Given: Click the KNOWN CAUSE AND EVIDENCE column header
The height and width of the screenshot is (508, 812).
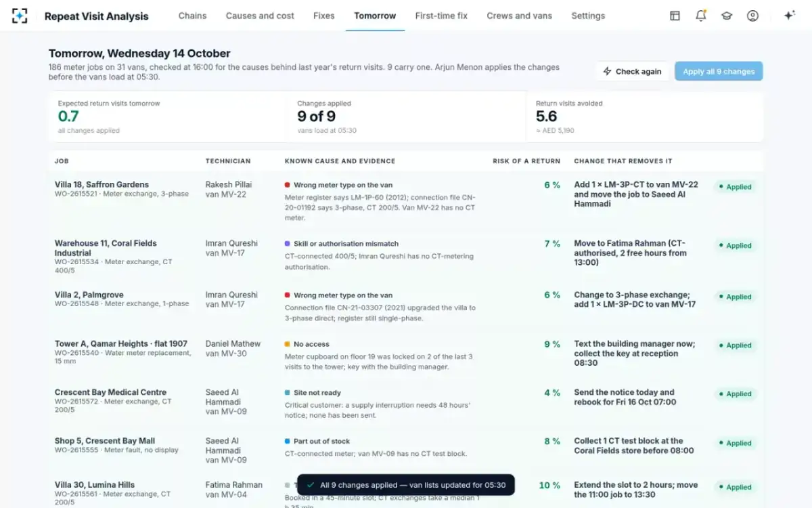Looking at the screenshot, I should pyautogui.click(x=340, y=161).
